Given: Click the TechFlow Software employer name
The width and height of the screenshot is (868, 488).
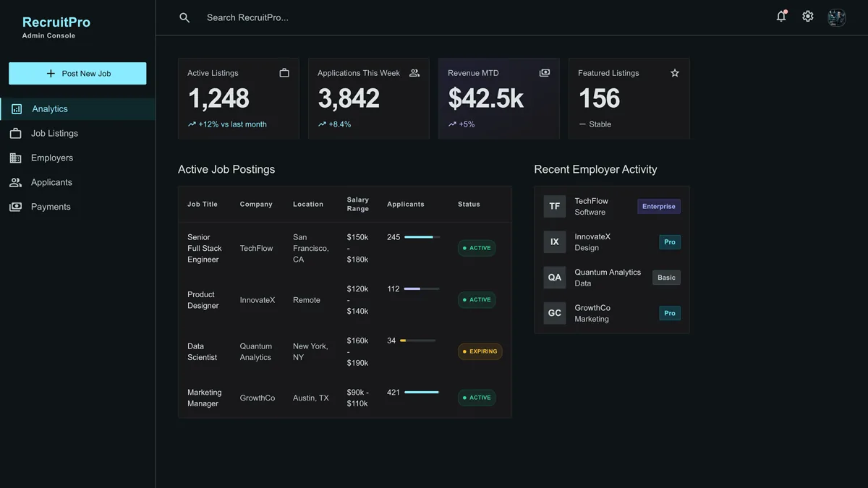Looking at the screenshot, I should coord(592,206).
